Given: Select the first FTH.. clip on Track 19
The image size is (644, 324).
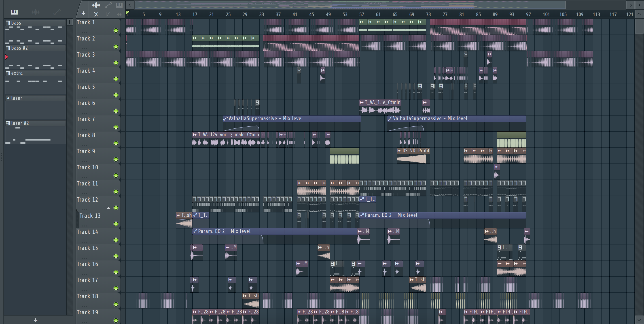Looking at the screenshot, I should [472, 317].
